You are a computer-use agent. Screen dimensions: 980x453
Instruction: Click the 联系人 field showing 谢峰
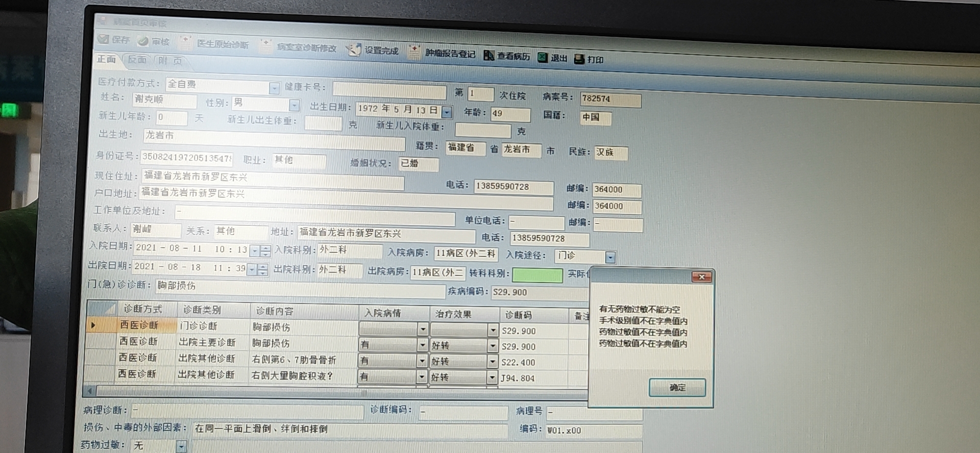tap(156, 230)
